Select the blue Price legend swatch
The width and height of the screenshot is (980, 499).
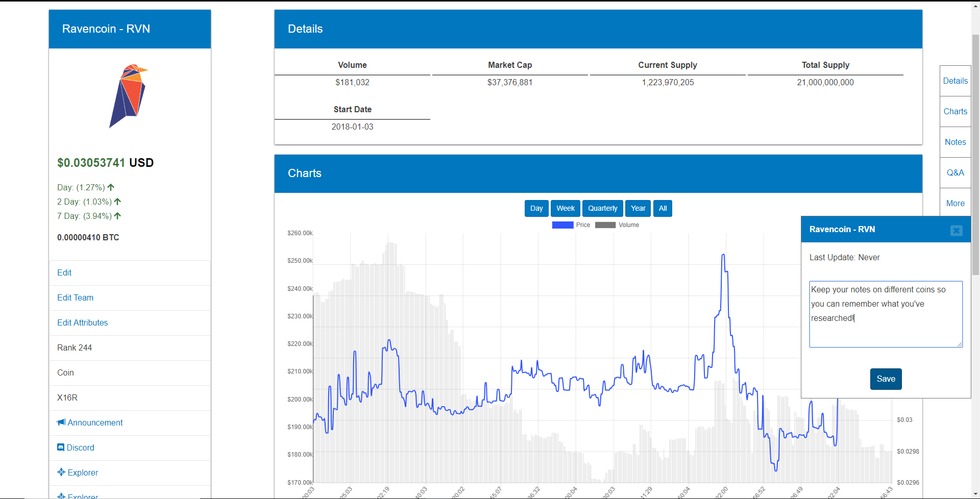[562, 224]
